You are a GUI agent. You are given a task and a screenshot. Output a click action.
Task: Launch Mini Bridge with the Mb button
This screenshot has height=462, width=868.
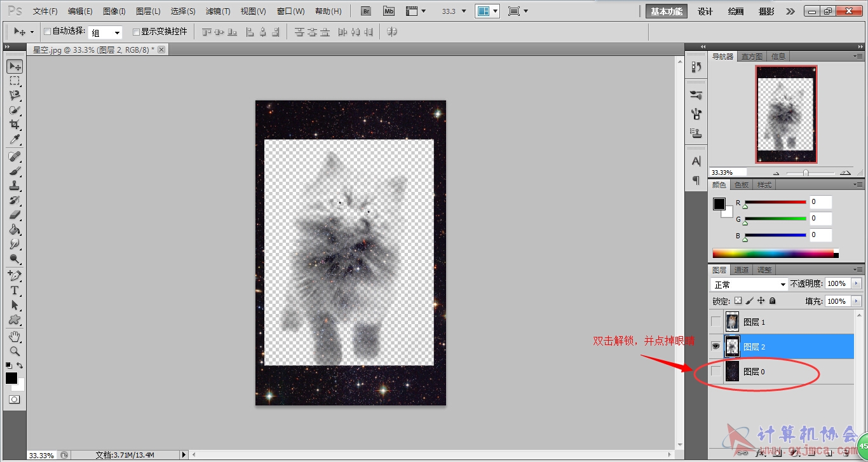388,11
